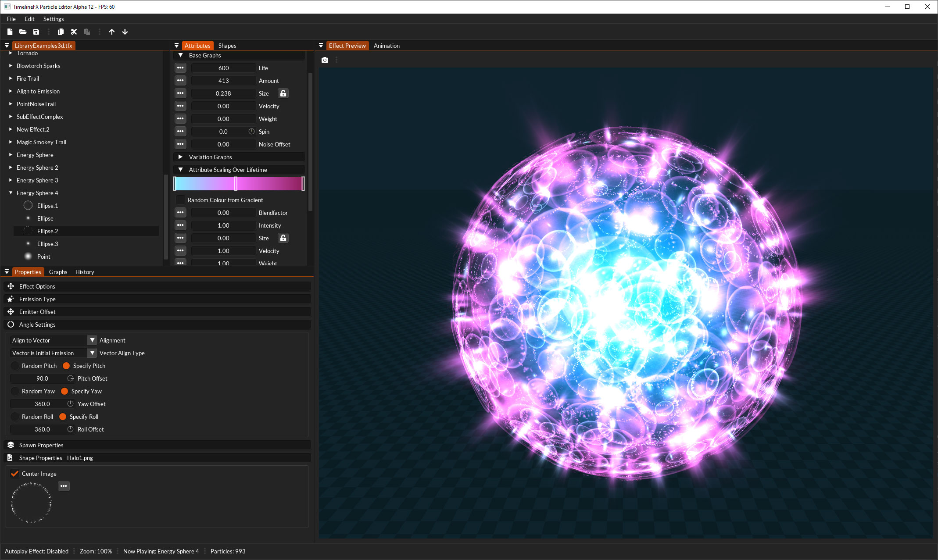Open graph options button for Life
Image resolution: width=938 pixels, height=560 pixels.
pos(180,68)
